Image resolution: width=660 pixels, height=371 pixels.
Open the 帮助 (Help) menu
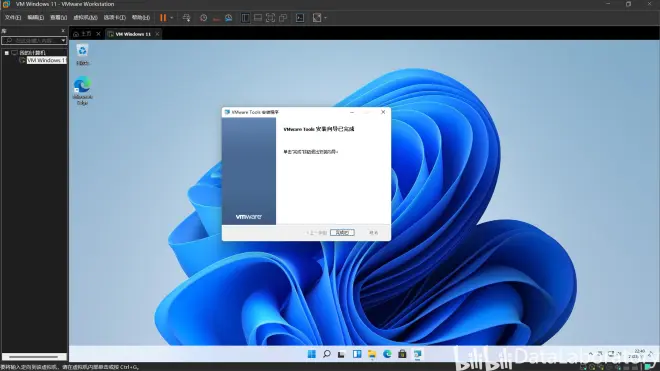pos(141,18)
